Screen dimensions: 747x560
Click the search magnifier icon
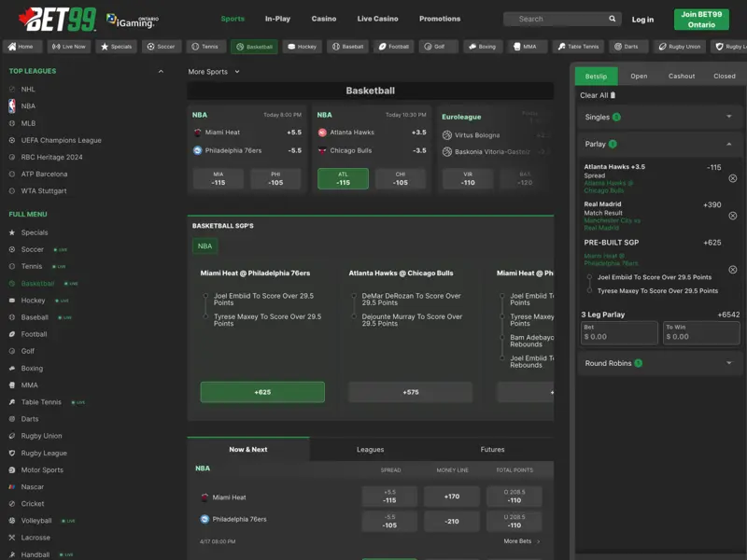[613, 19]
